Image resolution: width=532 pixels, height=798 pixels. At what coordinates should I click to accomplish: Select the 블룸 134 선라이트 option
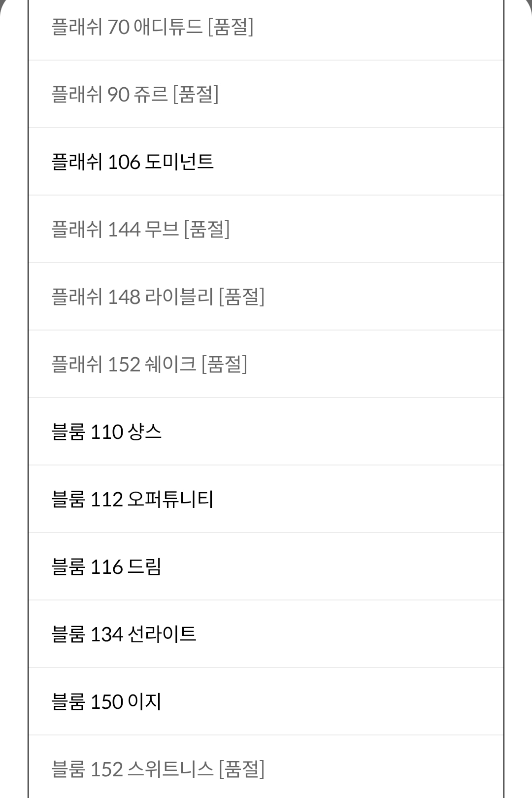pyautogui.click(x=124, y=634)
